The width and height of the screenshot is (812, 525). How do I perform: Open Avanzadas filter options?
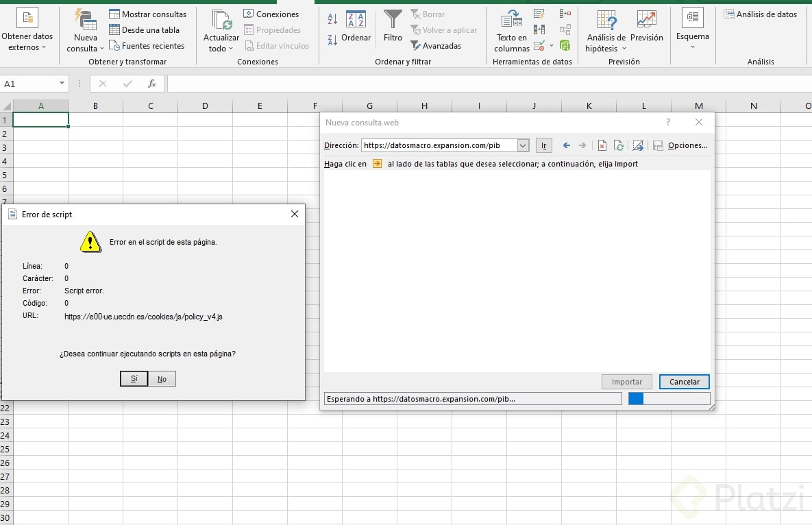tap(436, 45)
